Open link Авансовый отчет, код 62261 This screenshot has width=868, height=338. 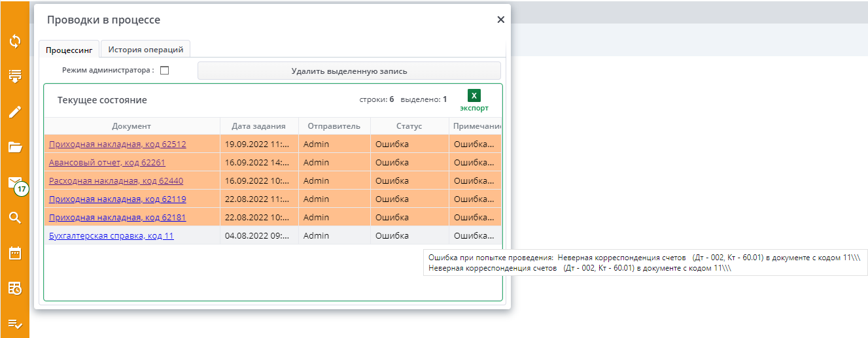[107, 162]
